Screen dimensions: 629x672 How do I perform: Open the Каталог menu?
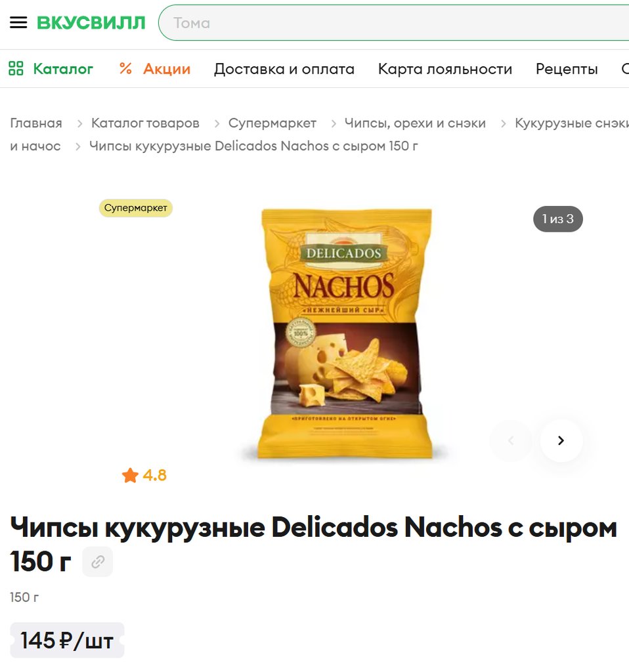[x=63, y=68]
